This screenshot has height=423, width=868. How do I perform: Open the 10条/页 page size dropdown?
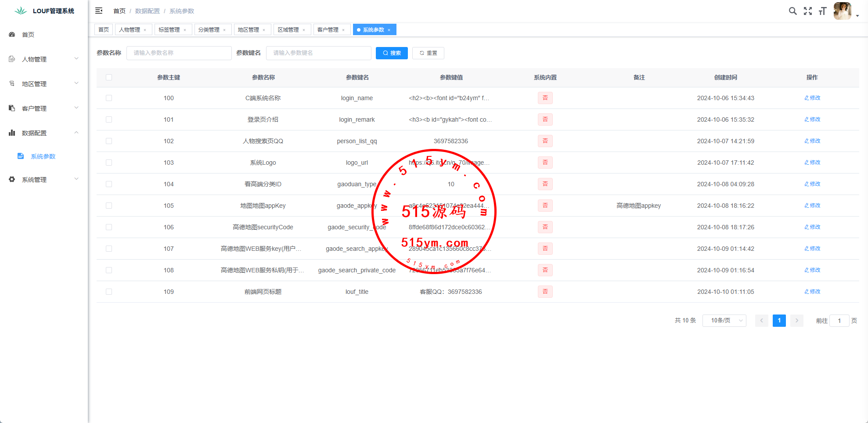coord(724,321)
